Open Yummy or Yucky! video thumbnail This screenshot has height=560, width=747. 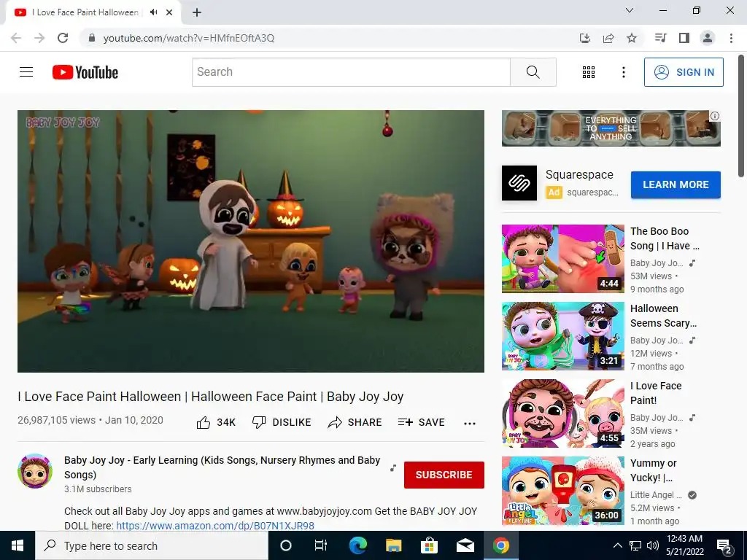coord(562,491)
